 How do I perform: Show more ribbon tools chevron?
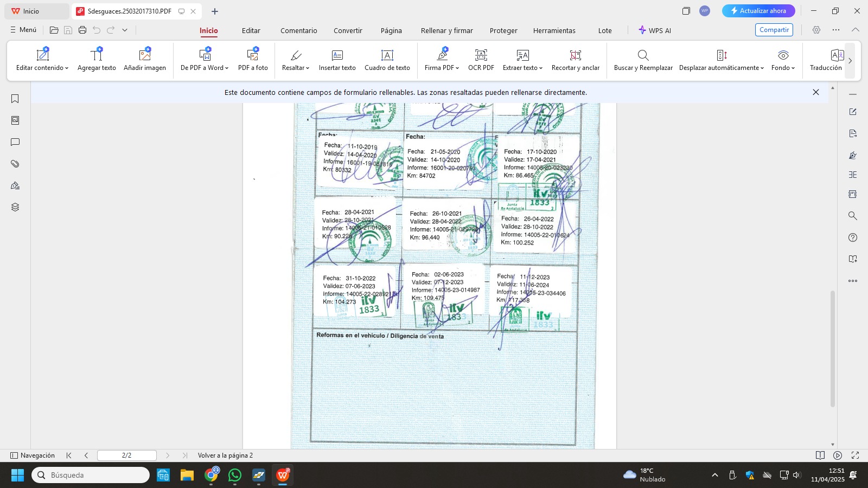click(x=850, y=61)
